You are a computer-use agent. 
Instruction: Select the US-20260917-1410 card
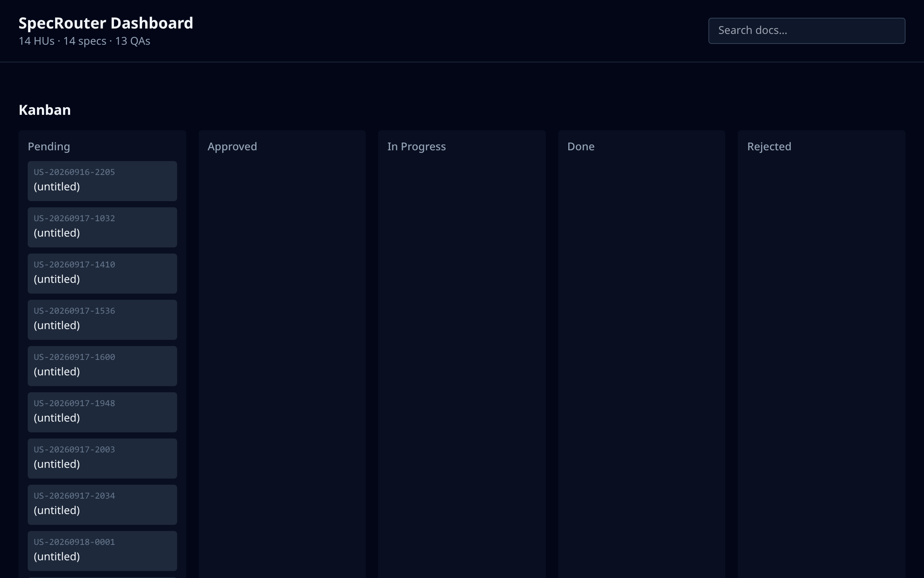[x=102, y=274]
